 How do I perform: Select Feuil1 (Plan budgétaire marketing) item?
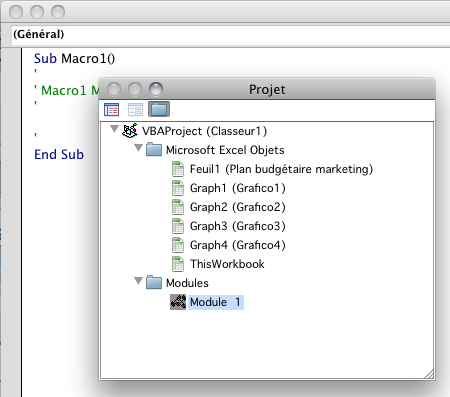click(281, 169)
